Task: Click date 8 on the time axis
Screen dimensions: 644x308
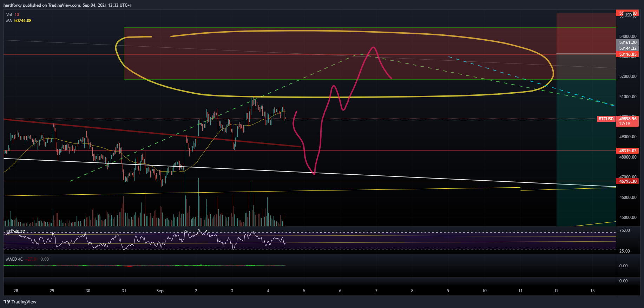Action: tap(412, 291)
